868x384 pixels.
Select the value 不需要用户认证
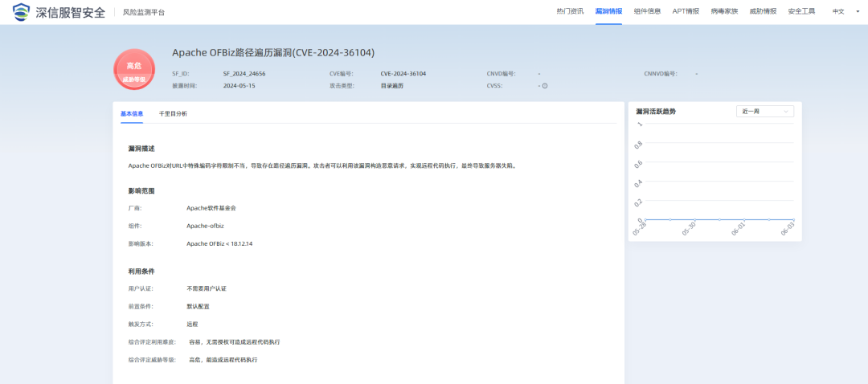tap(207, 288)
